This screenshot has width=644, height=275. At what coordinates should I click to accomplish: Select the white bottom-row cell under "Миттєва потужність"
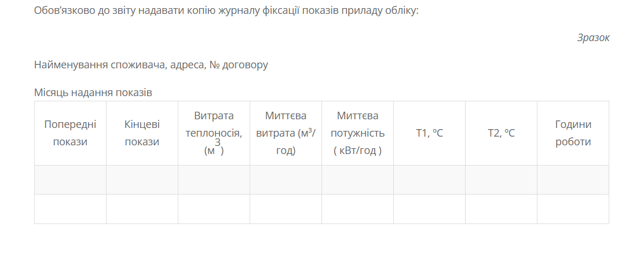357,209
